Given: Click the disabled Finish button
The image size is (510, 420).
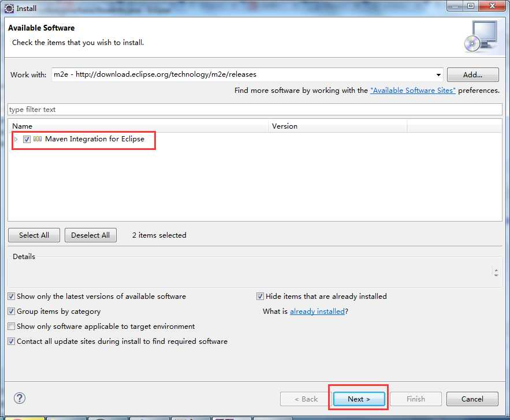Looking at the screenshot, I should click(416, 399).
